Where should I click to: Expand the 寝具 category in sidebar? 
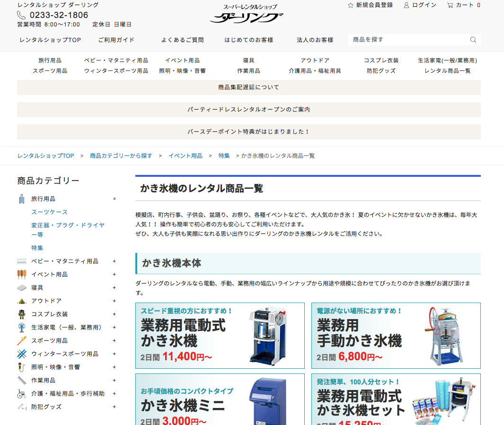coord(114,287)
